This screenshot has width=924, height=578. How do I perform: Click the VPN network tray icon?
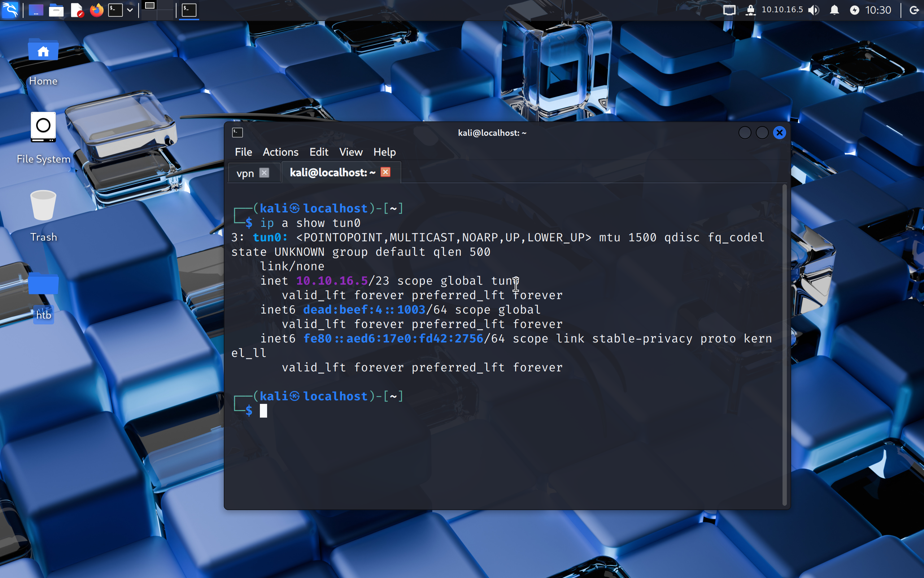[x=750, y=10]
